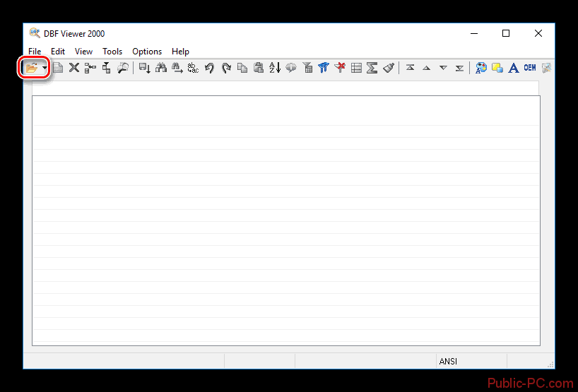
Task: Click the A-Z sort icon
Action: tap(275, 68)
